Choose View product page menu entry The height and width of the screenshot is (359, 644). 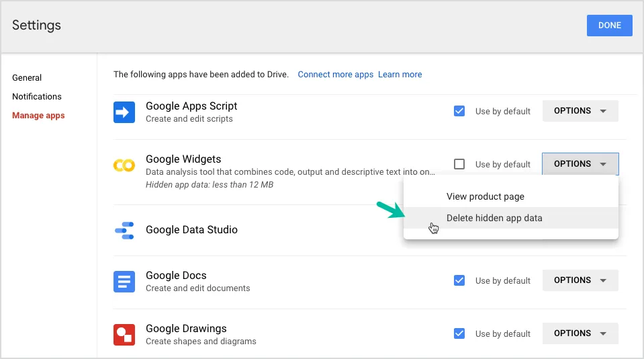(x=510, y=196)
